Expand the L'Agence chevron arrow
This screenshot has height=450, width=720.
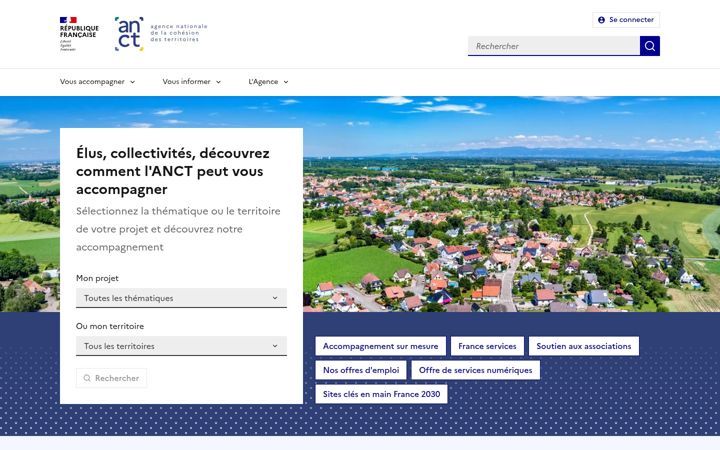click(286, 82)
